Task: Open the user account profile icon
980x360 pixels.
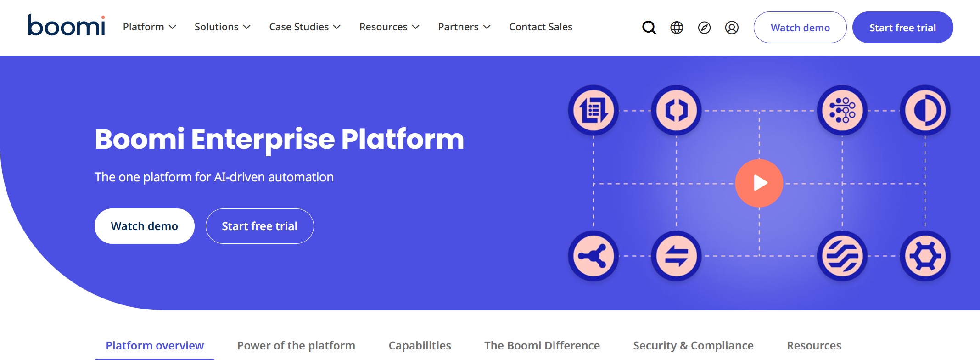Action: (x=732, y=28)
